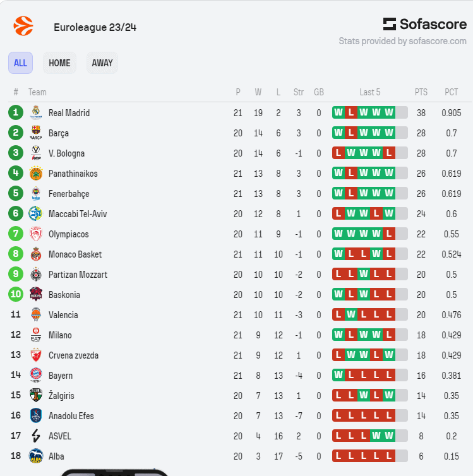Click the Euroleague basketball logo icon

(23, 27)
